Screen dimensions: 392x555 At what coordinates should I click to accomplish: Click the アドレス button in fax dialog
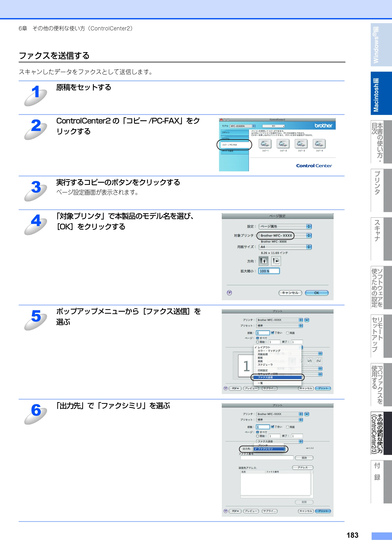point(303,468)
